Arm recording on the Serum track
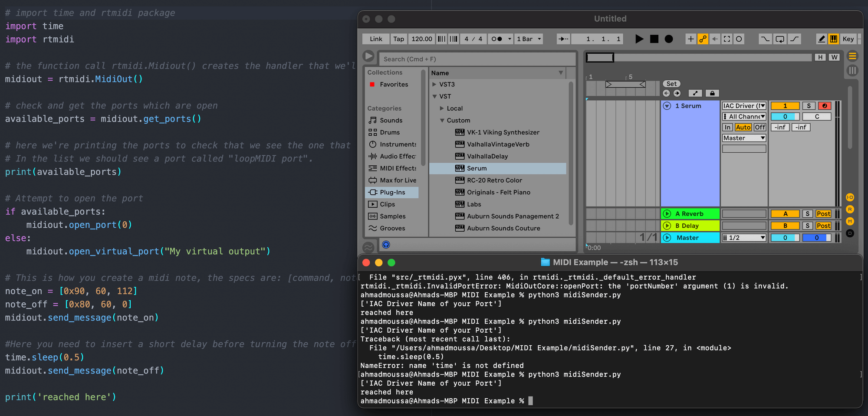868x416 pixels. pyautogui.click(x=824, y=105)
